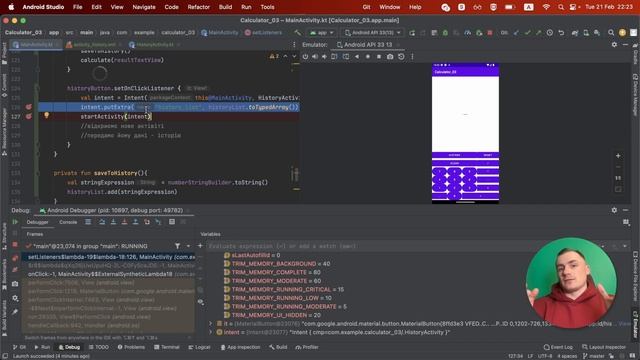The width and height of the screenshot is (640, 360).
Task: Step over in debugger toolbar
Action: [102, 222]
